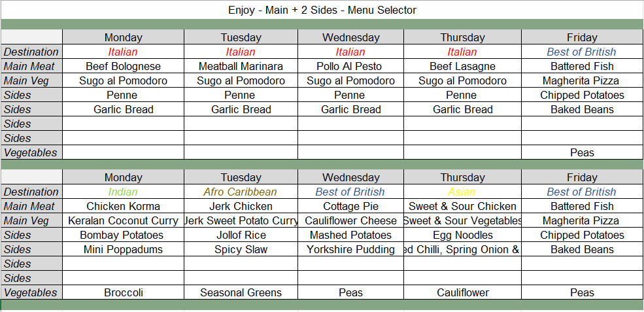This screenshot has height=312, width=644.
Task: Click the Beef Bolognese cell
Action: [123, 66]
